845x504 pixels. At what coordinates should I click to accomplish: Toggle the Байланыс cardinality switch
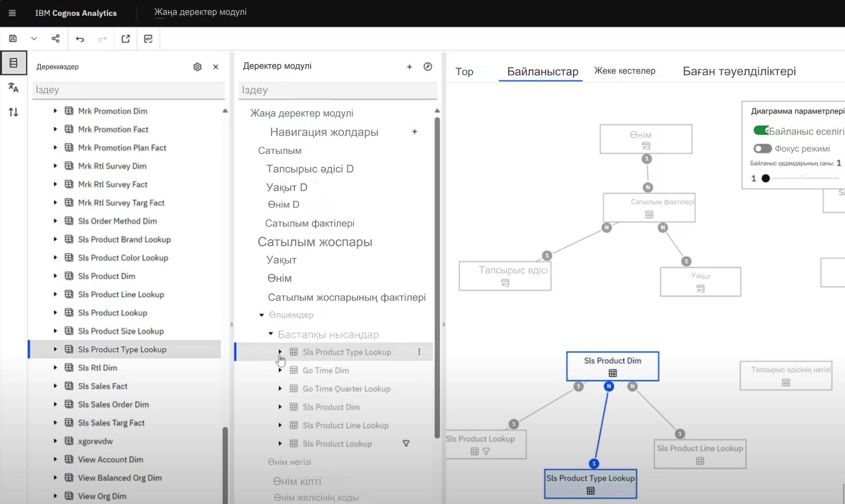click(x=761, y=130)
